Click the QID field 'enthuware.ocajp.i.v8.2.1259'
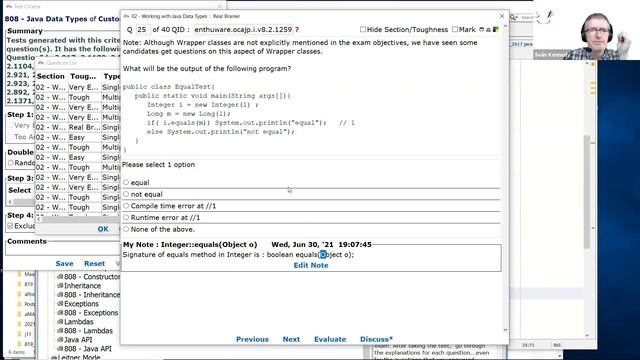The width and height of the screenshot is (640, 360). click(x=243, y=29)
